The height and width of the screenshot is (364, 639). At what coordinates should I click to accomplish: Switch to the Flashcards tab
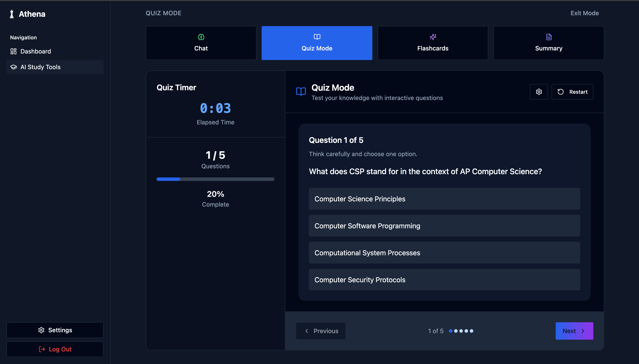433,43
